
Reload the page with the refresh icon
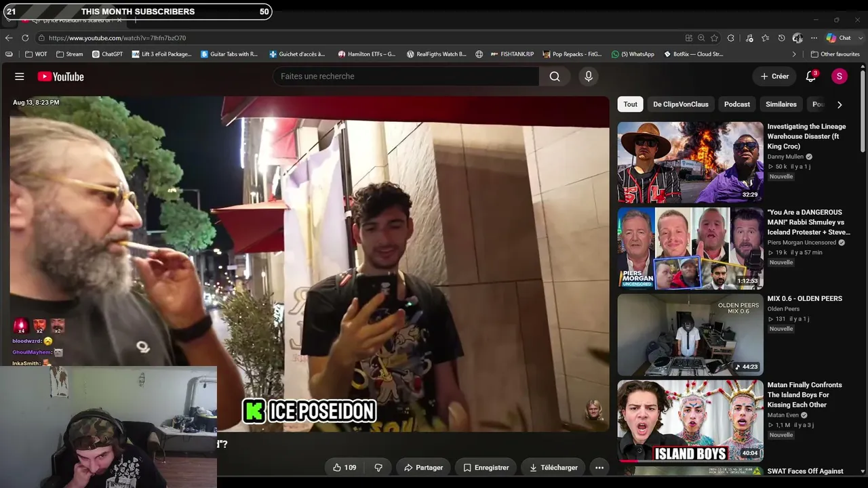(x=25, y=38)
